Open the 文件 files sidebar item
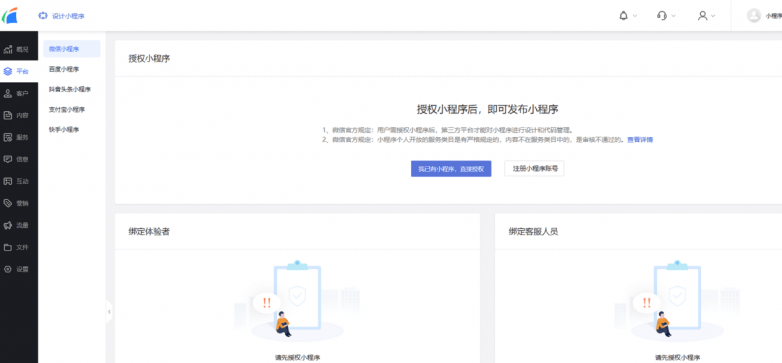Screen dimensions: 782x363 point(18,247)
